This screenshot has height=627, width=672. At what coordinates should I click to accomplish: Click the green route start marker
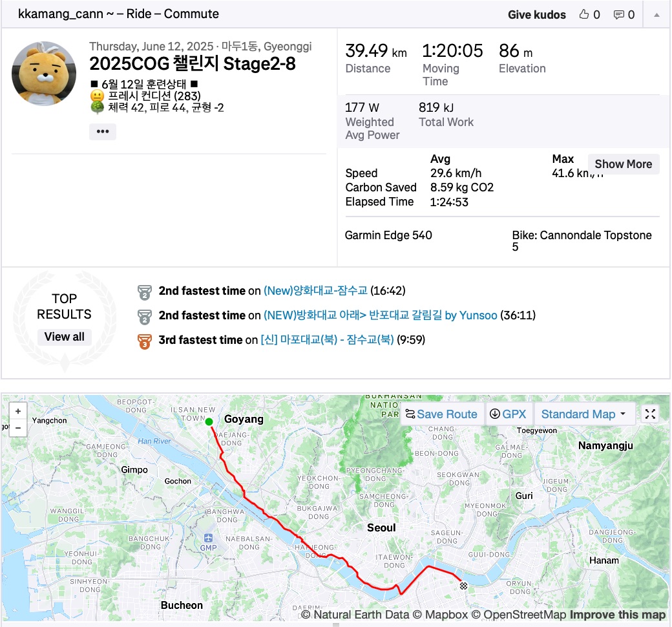pos(209,421)
